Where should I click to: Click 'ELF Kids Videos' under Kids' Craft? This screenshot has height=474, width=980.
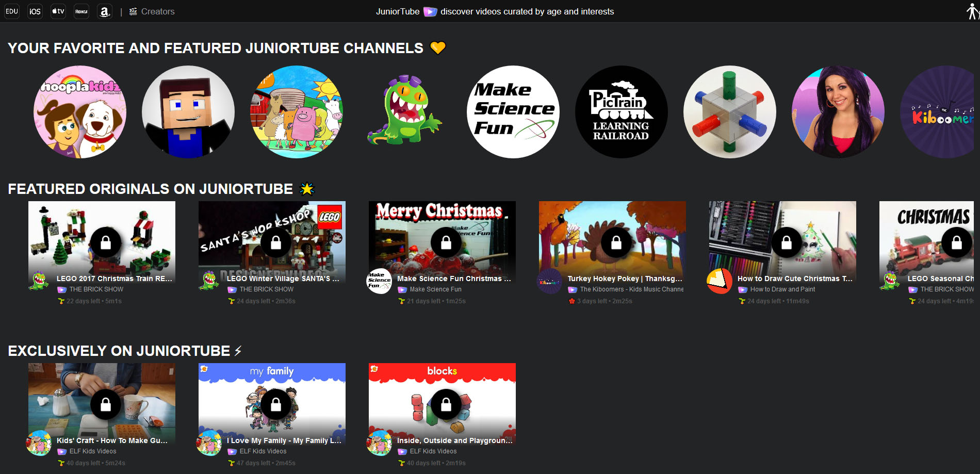(93, 451)
